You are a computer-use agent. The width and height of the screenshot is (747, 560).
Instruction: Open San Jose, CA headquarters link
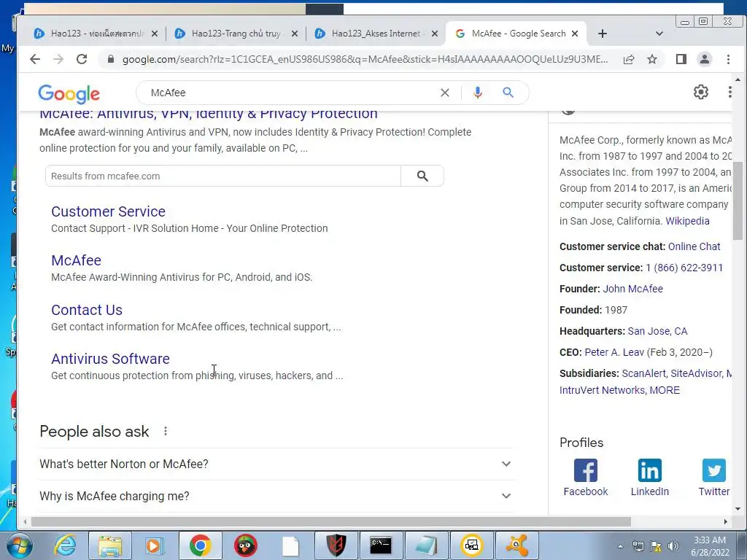(657, 331)
